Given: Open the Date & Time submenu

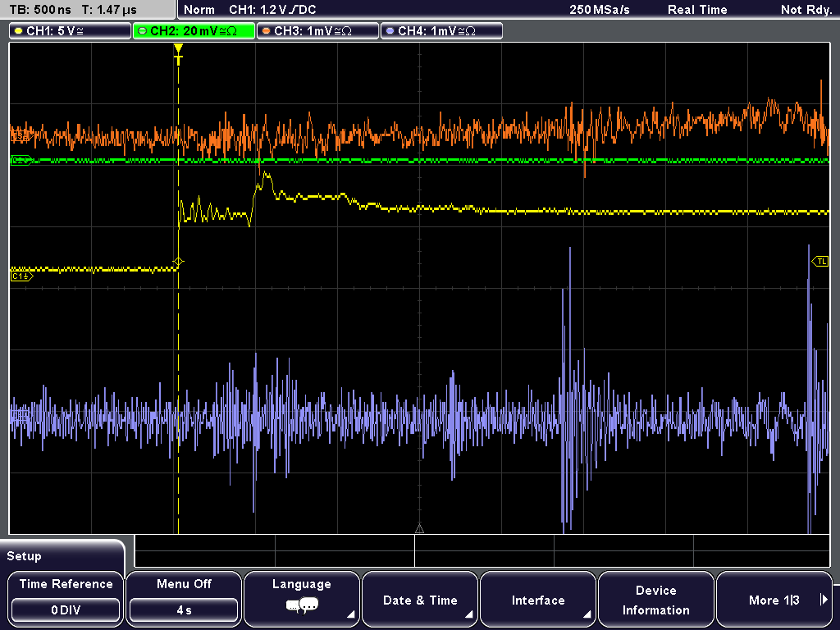Looking at the screenshot, I should tap(420, 598).
